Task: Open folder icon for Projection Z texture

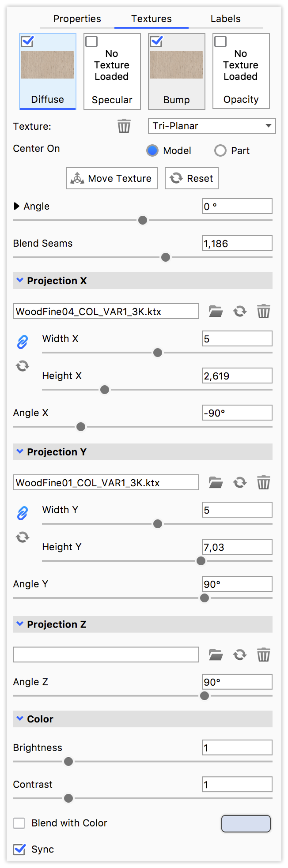Action: point(216,654)
